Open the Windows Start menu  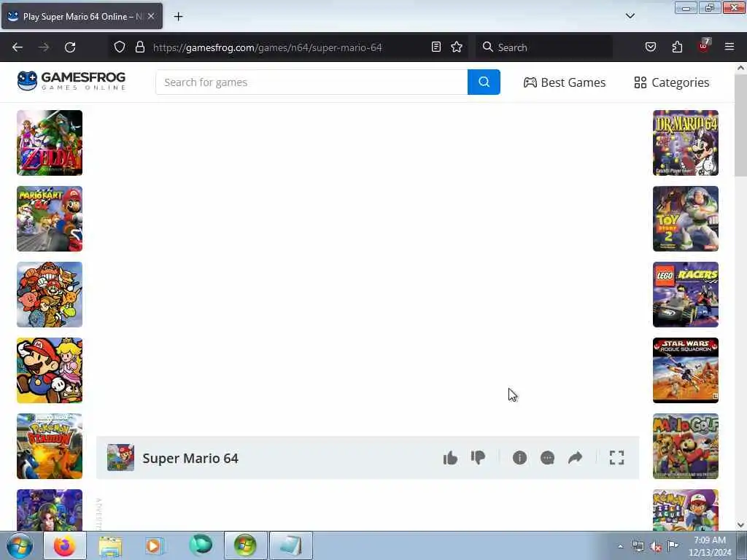pos(20,545)
